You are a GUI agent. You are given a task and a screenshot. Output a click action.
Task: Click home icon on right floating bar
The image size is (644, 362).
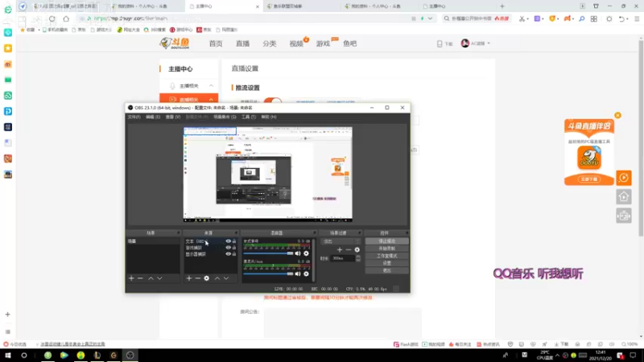(x=624, y=197)
